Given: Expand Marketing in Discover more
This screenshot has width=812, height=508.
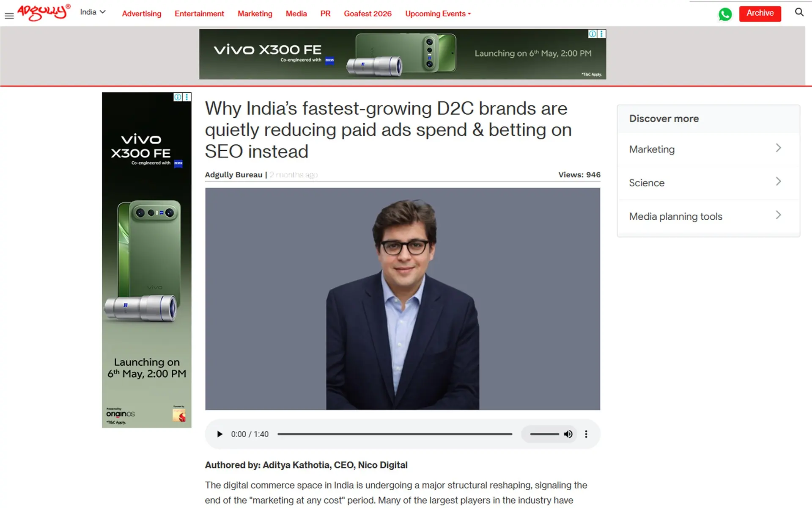Looking at the screenshot, I should point(708,149).
